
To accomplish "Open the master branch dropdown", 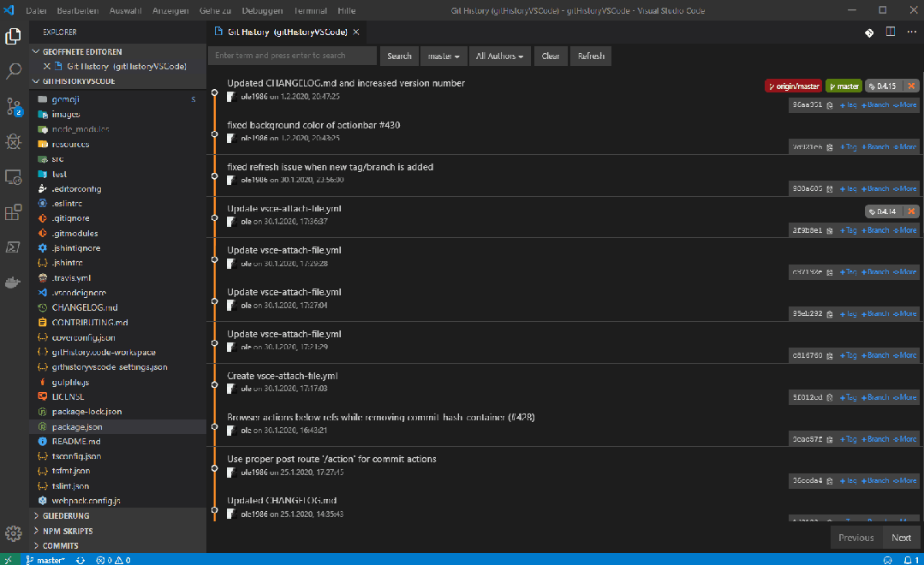I will tap(444, 56).
